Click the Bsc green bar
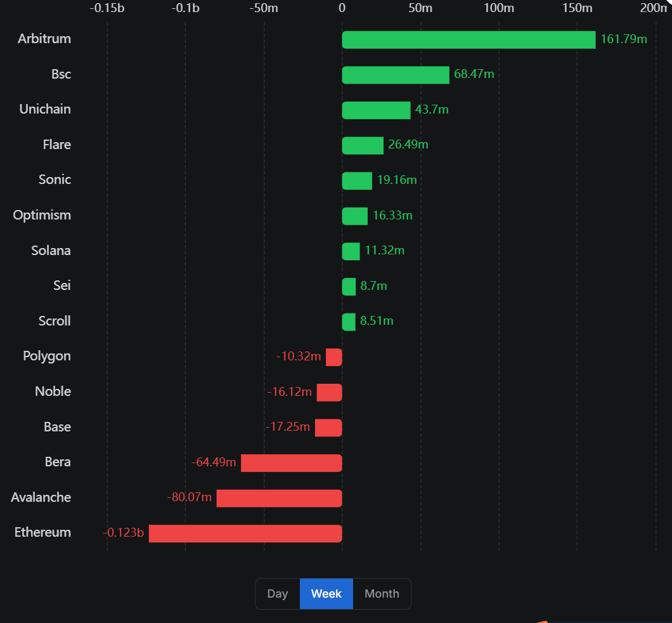This screenshot has height=623, width=672. pos(396,75)
